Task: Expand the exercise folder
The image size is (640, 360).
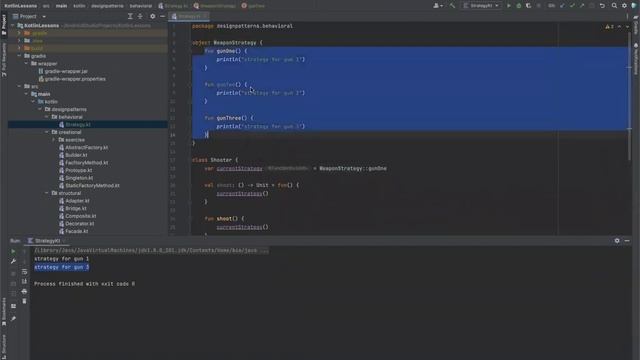Action: (x=53, y=140)
